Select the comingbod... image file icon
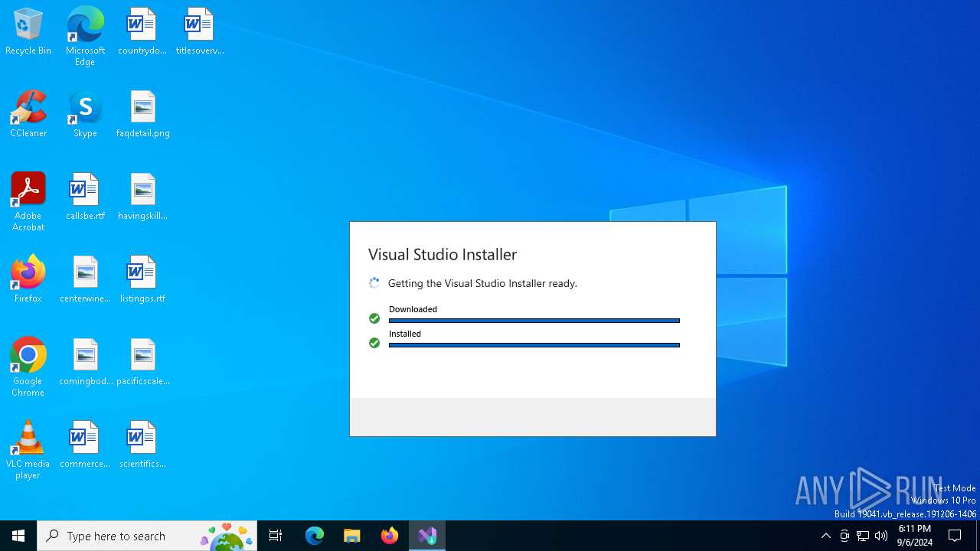Viewport: 980px width, 551px height. [x=85, y=363]
